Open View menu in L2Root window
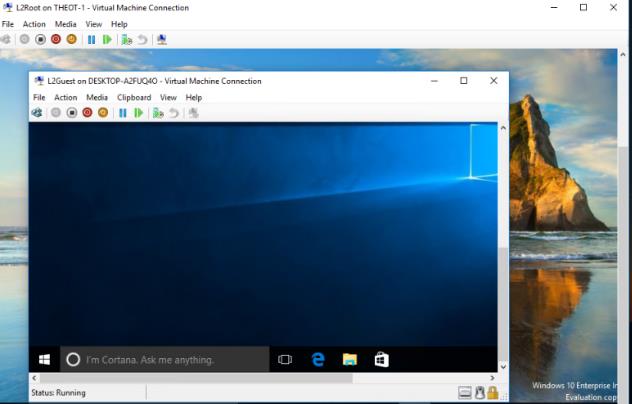The height and width of the screenshot is (404, 632). tap(94, 24)
